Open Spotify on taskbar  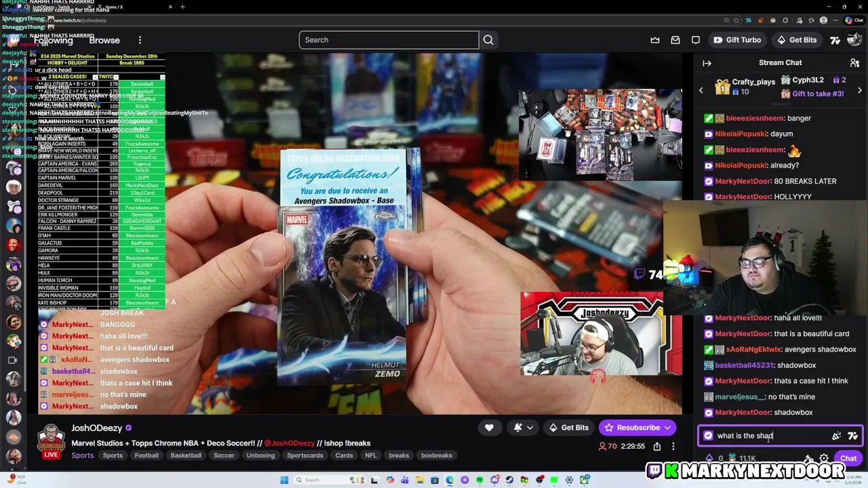coord(479,480)
